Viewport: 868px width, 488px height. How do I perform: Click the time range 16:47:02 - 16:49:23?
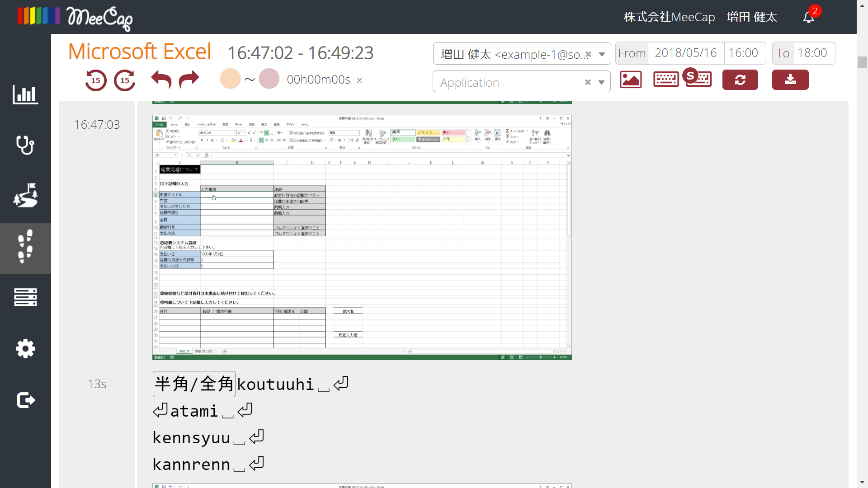click(300, 53)
